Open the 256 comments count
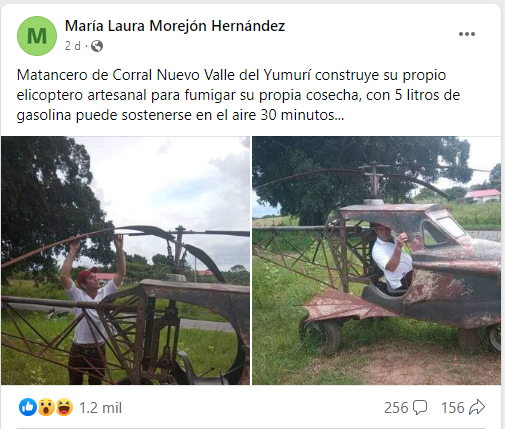 click(x=396, y=408)
